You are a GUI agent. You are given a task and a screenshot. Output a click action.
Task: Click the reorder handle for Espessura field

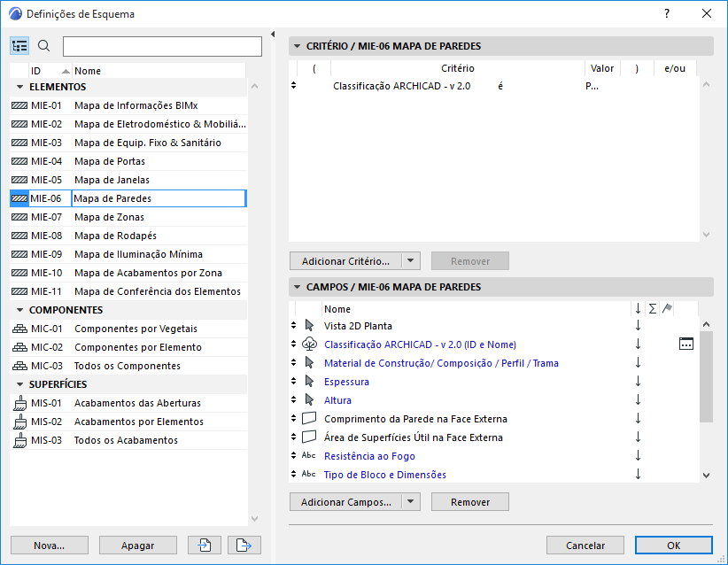tap(293, 381)
